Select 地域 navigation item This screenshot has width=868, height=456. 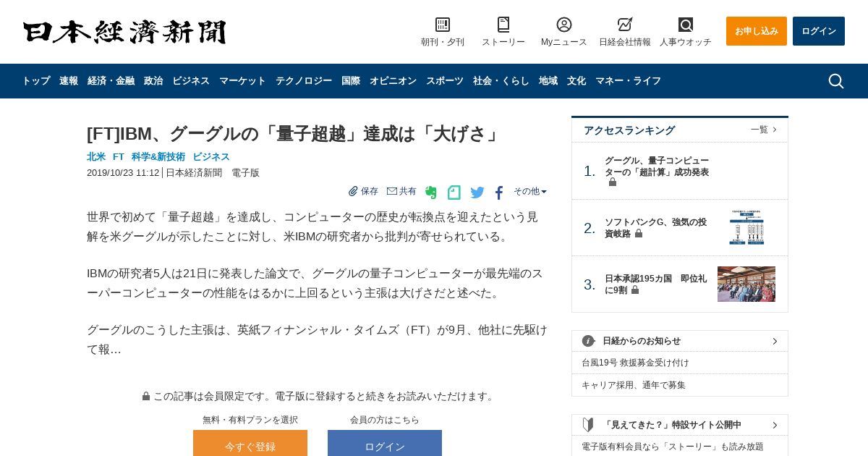(548, 81)
